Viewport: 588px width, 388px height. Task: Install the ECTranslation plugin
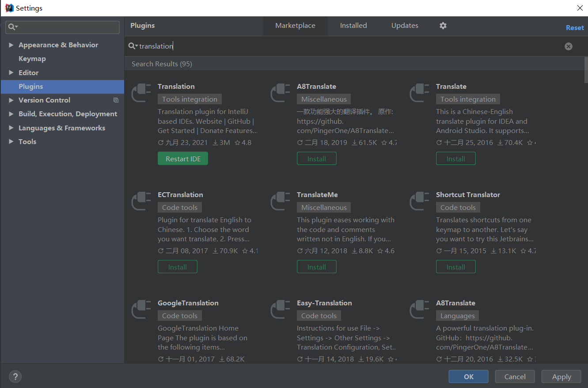pyautogui.click(x=178, y=267)
